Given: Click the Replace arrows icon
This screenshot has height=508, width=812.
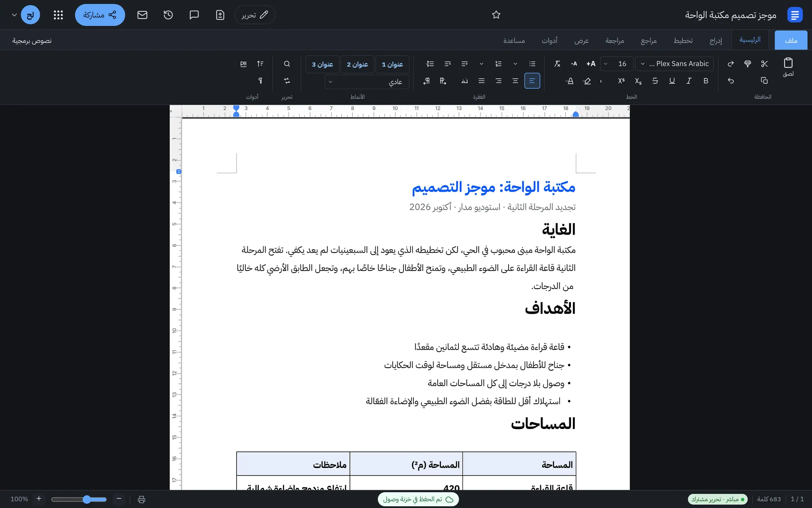Looking at the screenshot, I should tap(287, 81).
